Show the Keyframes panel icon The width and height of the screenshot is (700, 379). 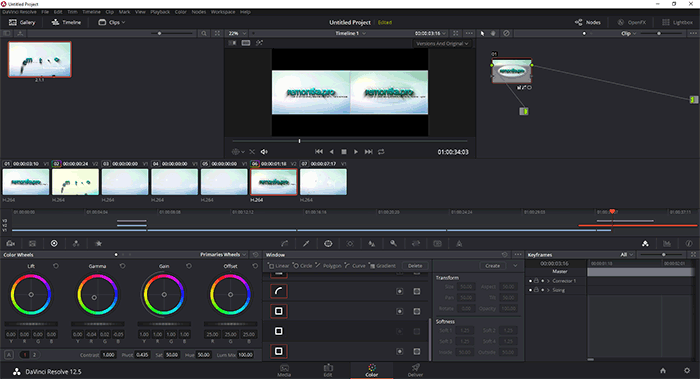[x=645, y=243]
